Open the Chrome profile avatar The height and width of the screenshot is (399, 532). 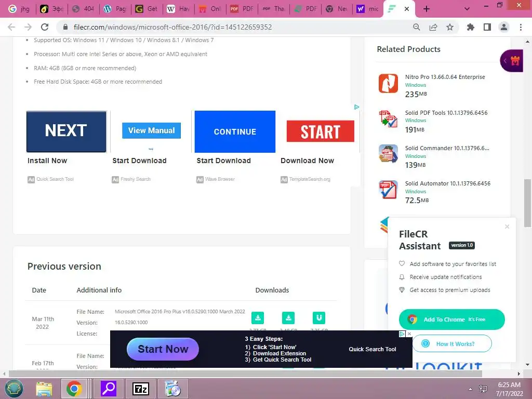pyautogui.click(x=504, y=27)
